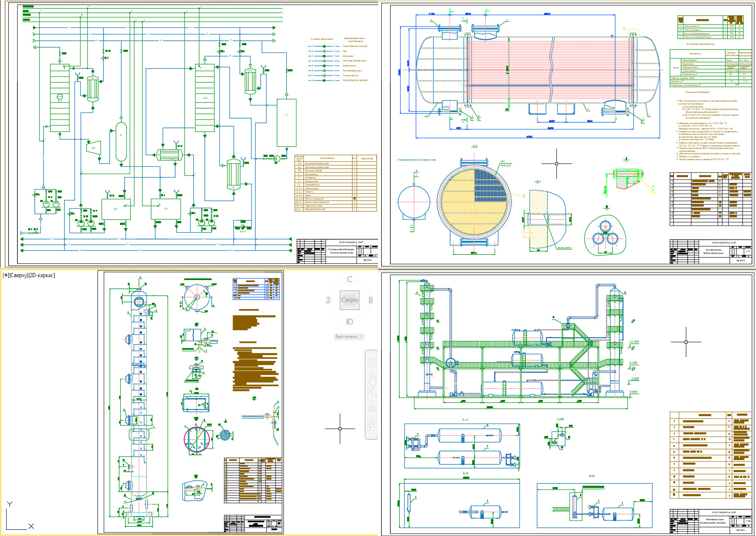Open the [+] viewport controls menu
Image resolution: width=756 pixels, height=536 pixels.
pyautogui.click(x=6, y=275)
